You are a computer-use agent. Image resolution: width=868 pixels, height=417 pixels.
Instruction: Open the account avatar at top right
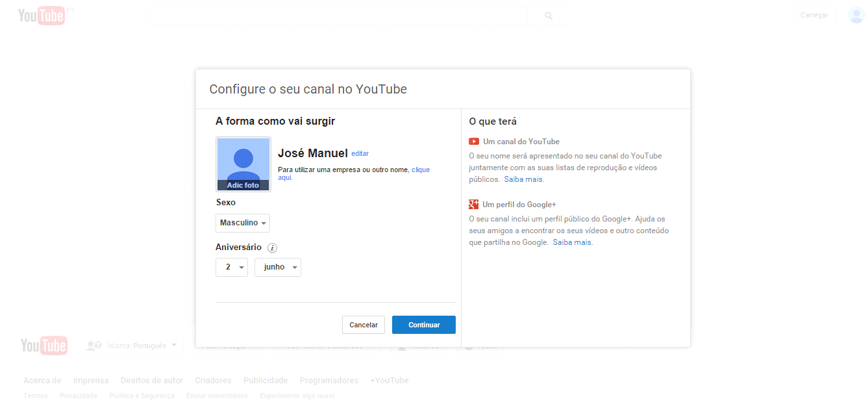(856, 15)
